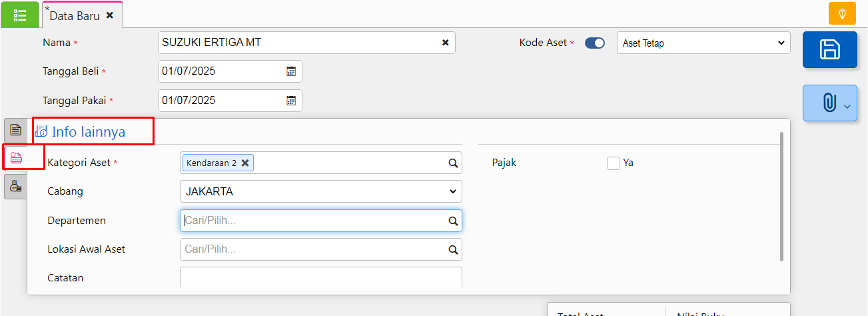Select the Data Baru tab
The image size is (868, 316).
(75, 15)
